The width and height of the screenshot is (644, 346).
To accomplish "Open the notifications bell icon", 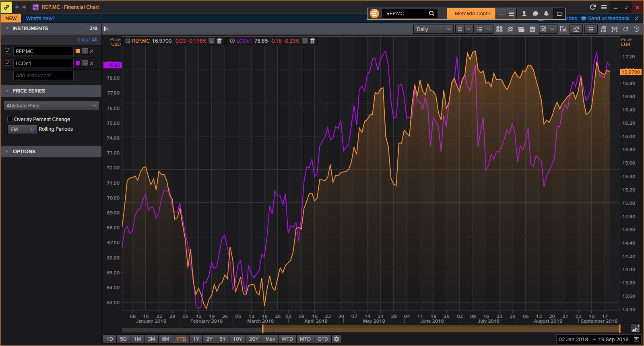I will (546, 13).
